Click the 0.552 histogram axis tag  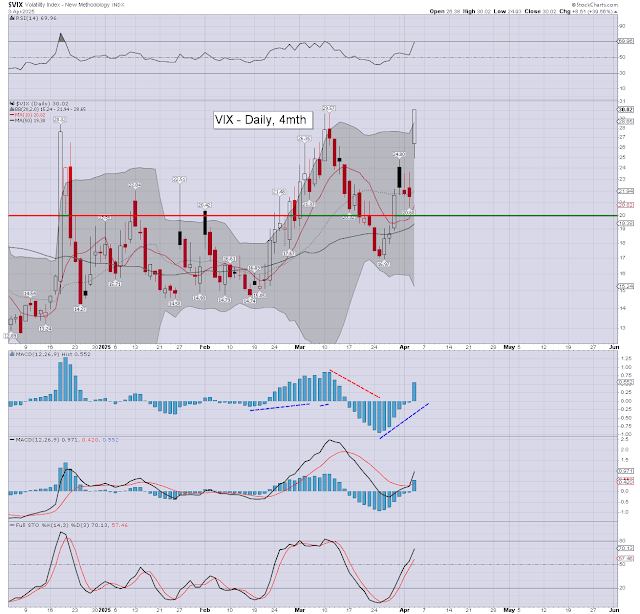[626, 382]
